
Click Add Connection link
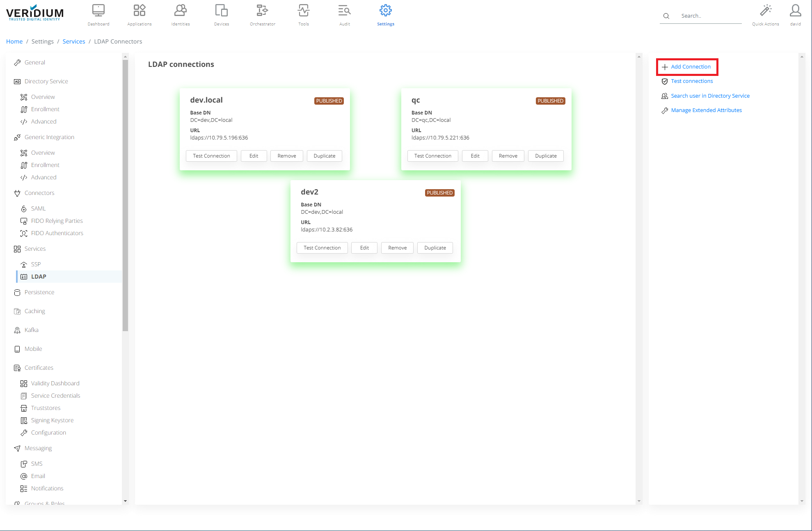pyautogui.click(x=691, y=67)
